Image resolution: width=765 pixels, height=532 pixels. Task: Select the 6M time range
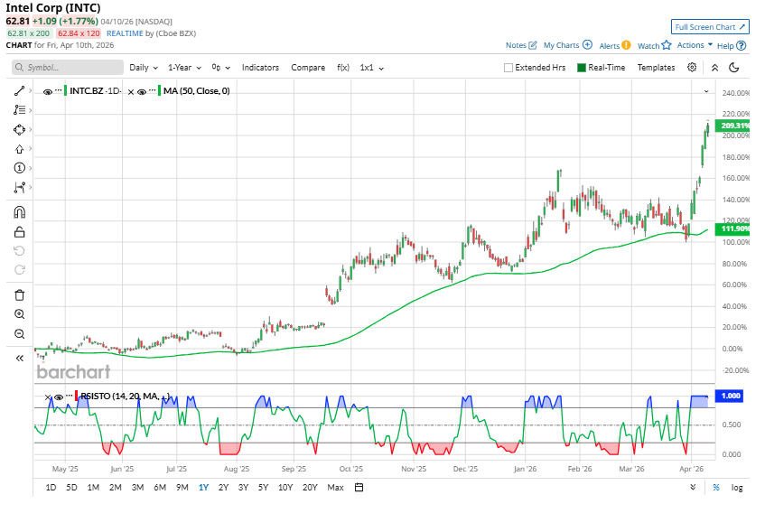[159, 488]
